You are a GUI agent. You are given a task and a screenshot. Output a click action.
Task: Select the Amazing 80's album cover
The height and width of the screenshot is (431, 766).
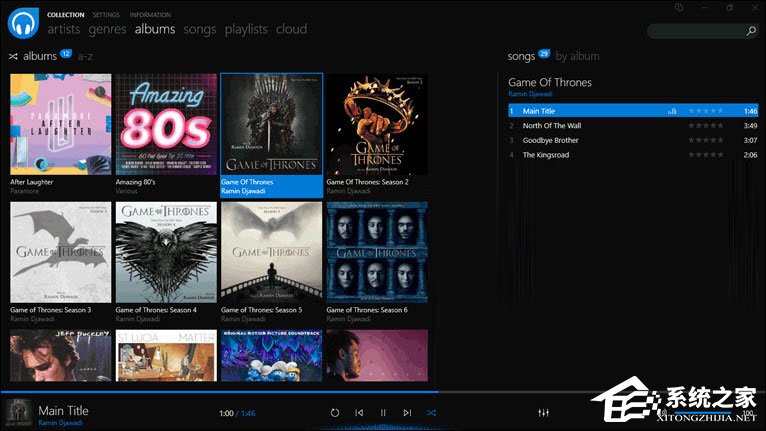pos(166,125)
